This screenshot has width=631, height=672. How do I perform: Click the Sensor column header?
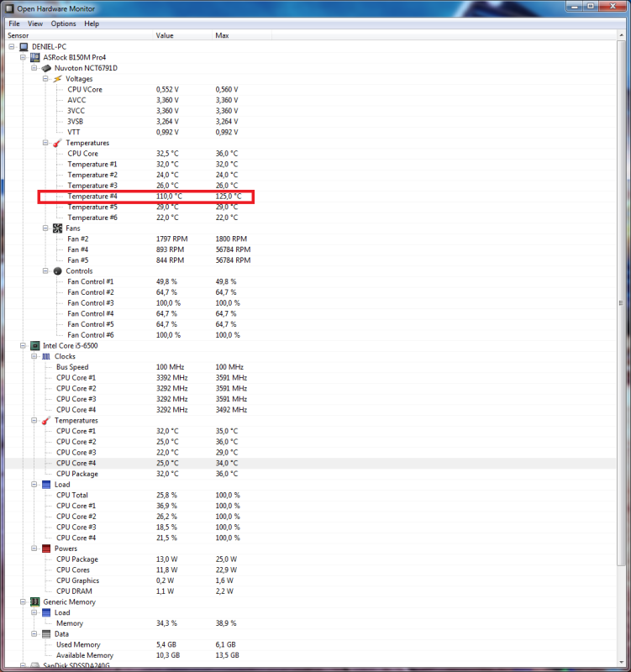(79, 35)
